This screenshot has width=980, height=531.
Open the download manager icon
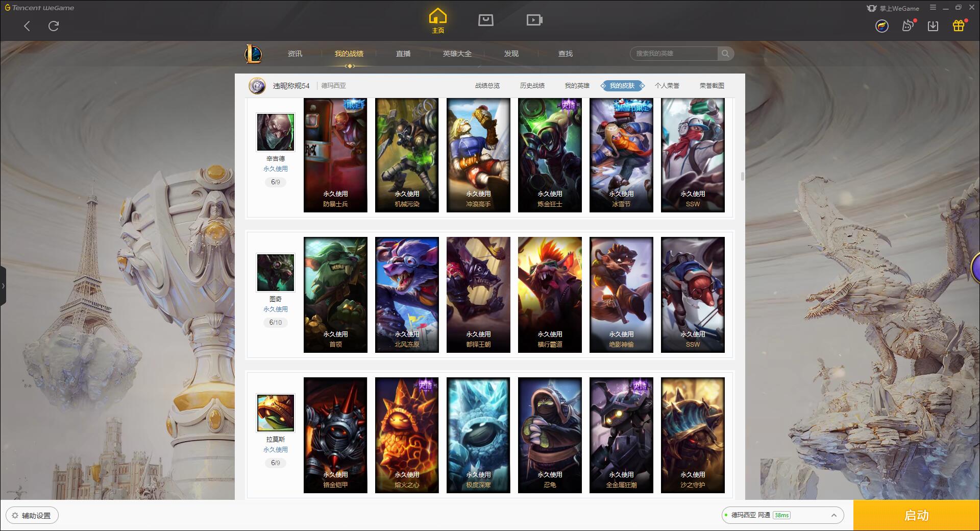point(933,26)
